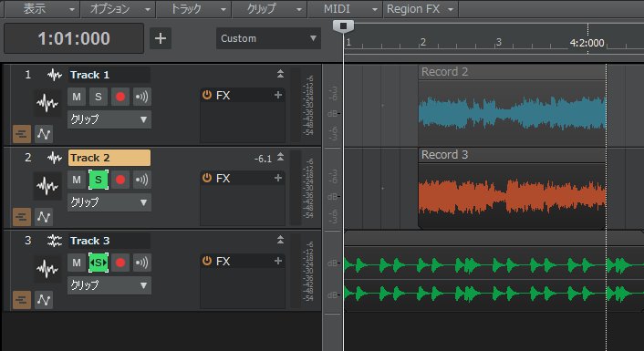Select the green waveform clip on Track 3
The height and width of the screenshot is (351, 644).
pos(493,280)
